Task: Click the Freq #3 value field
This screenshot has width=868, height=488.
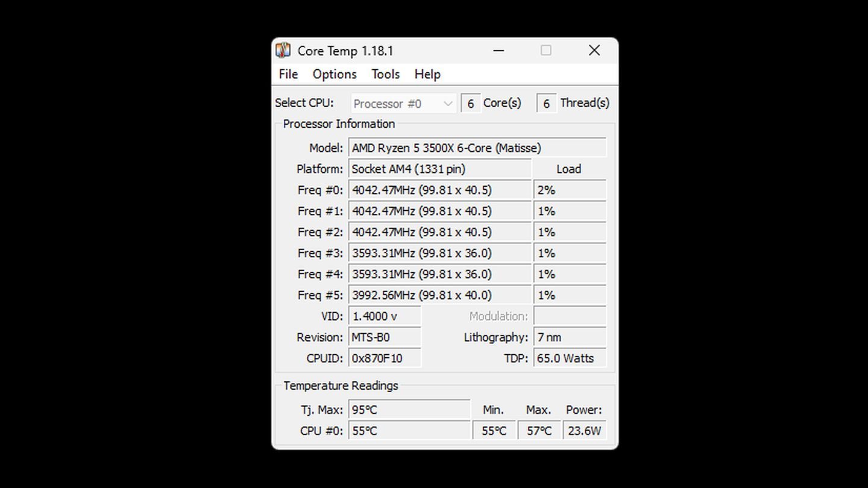Action: (x=440, y=253)
